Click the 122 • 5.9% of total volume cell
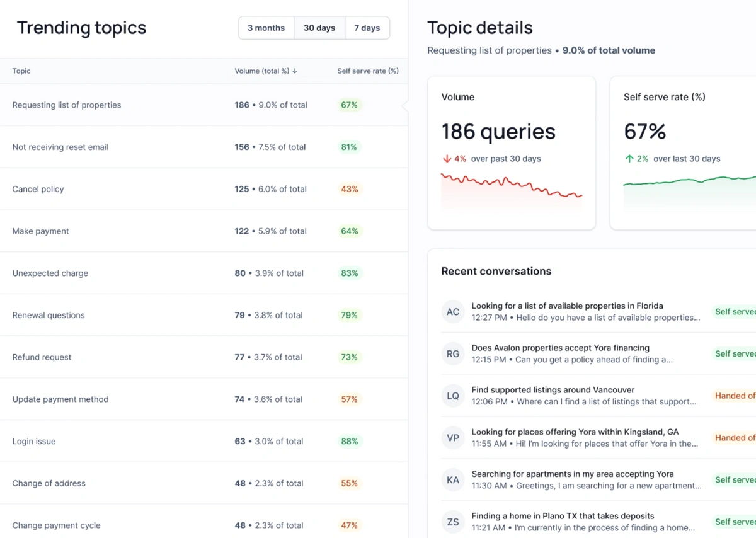Image resolution: width=756 pixels, height=538 pixels. [271, 231]
